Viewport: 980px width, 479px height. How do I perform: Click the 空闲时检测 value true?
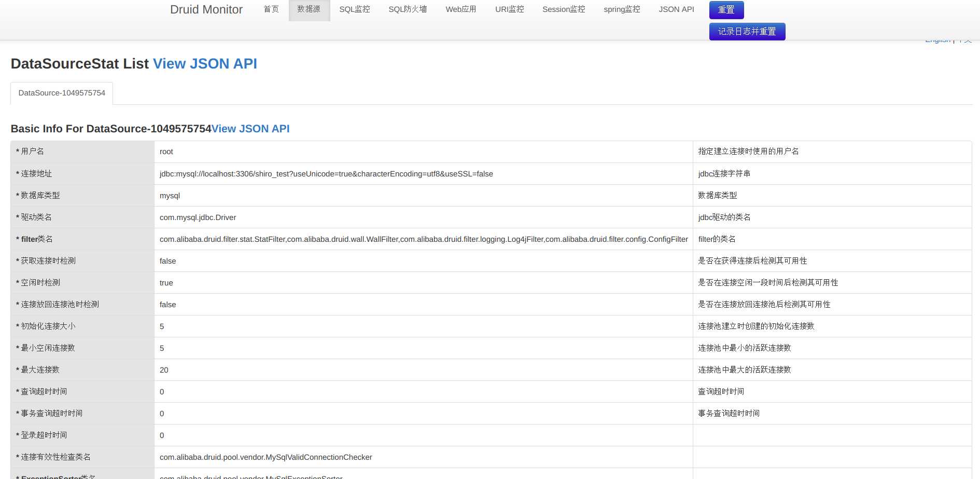pyautogui.click(x=166, y=283)
